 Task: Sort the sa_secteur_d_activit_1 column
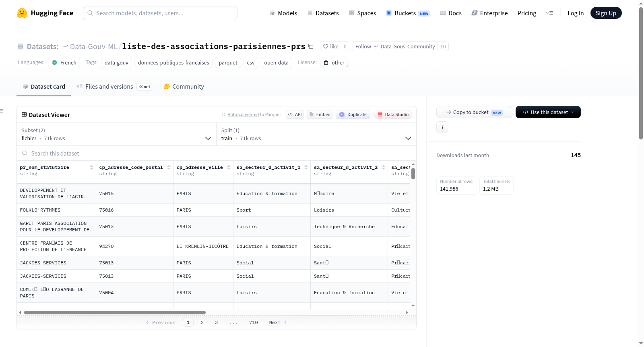pos(306,167)
